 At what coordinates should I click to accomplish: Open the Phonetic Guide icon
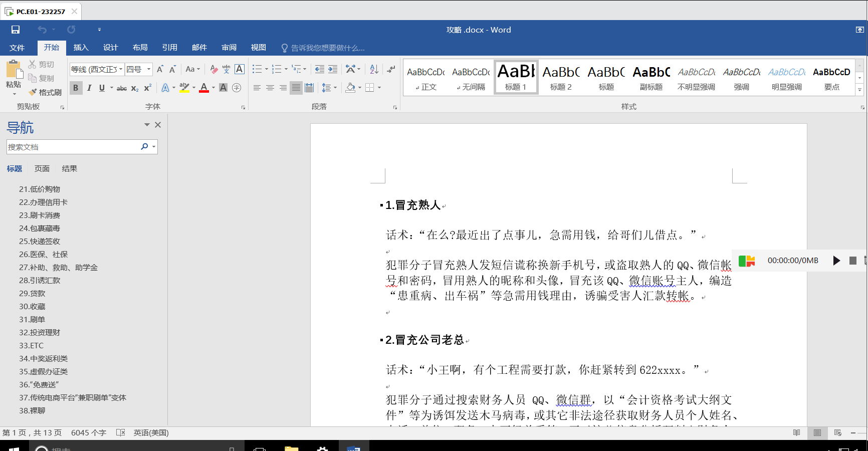coord(225,69)
